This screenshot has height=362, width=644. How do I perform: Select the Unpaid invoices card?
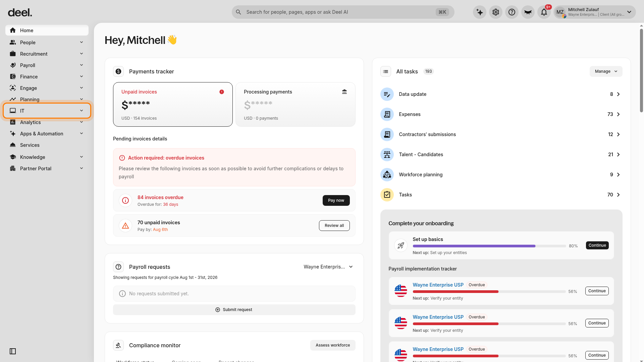point(173,104)
